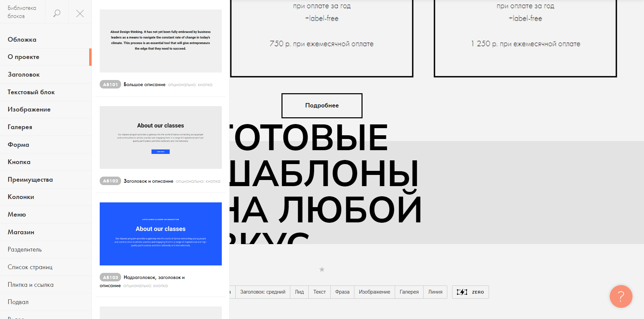Add Заголовок: средний quick block
Screen dimensions: 644x319
(x=263, y=292)
